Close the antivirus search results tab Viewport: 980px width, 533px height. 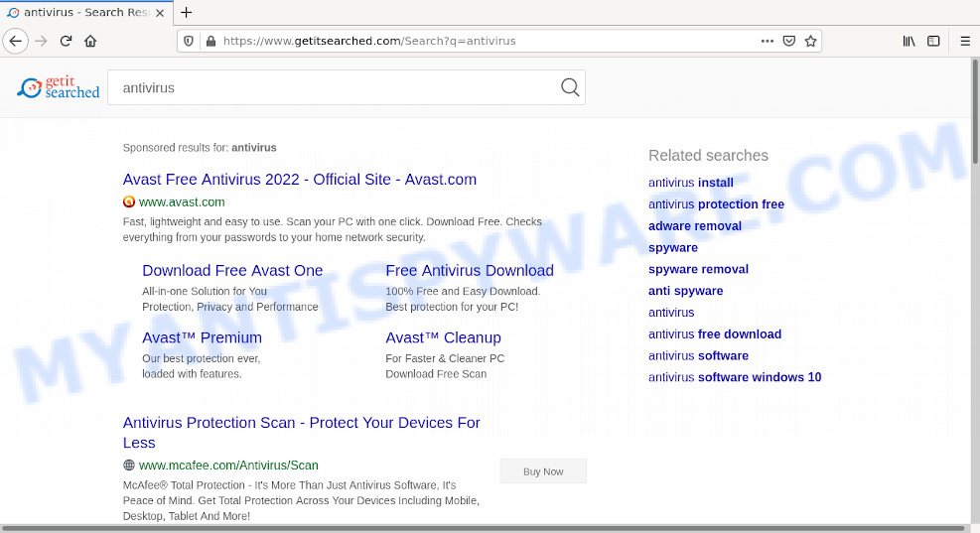click(160, 13)
